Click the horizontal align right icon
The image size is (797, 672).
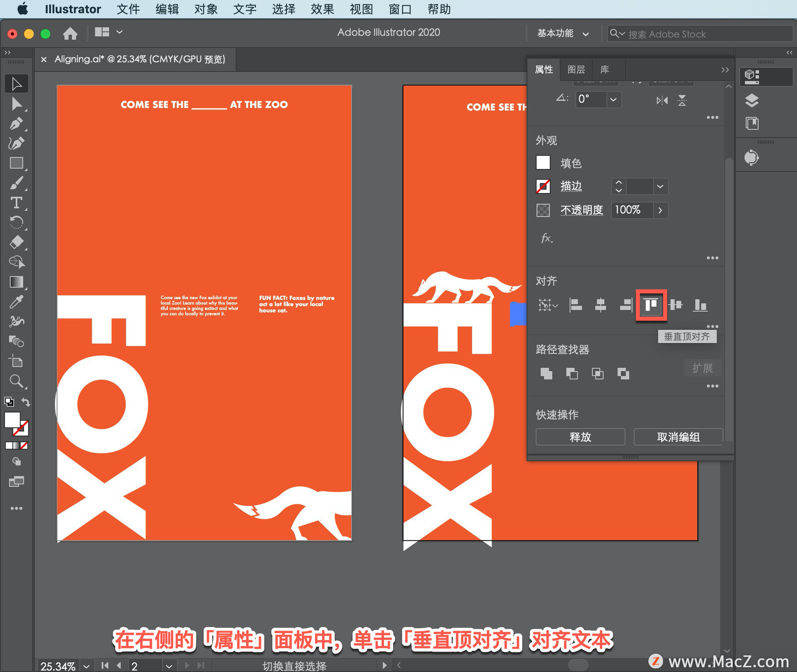[x=626, y=305]
